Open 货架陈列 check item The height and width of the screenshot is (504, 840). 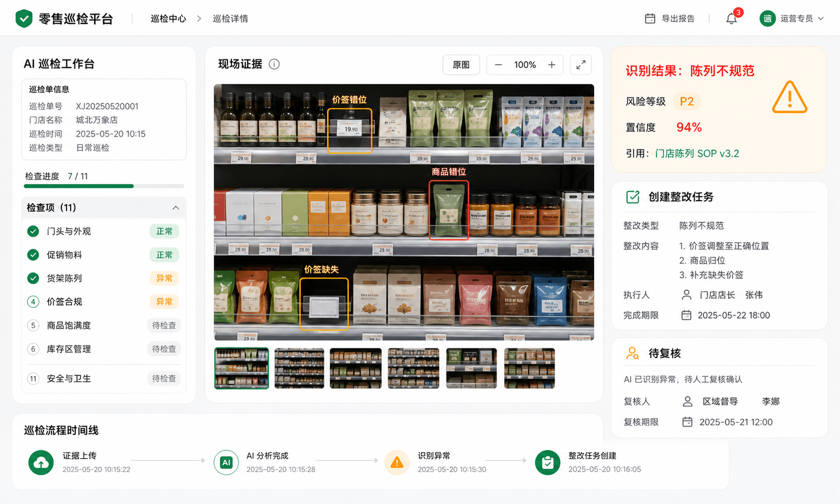pyautogui.click(x=103, y=278)
